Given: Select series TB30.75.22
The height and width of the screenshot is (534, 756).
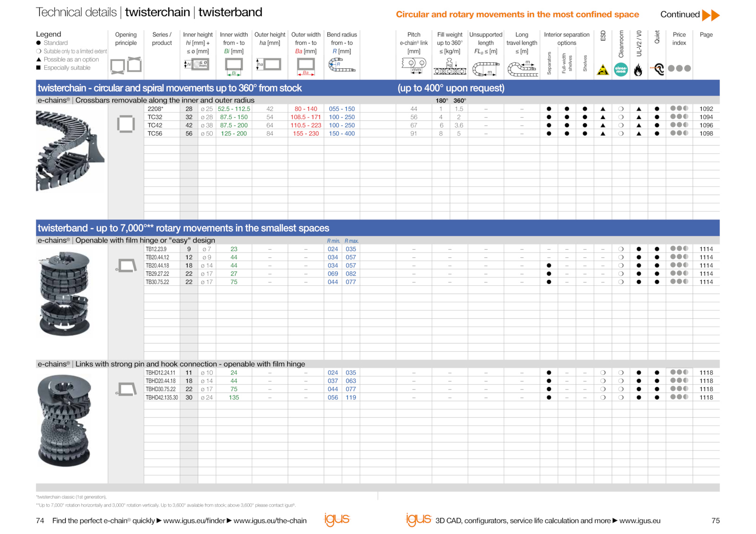Looking at the screenshot, I should point(157,282).
